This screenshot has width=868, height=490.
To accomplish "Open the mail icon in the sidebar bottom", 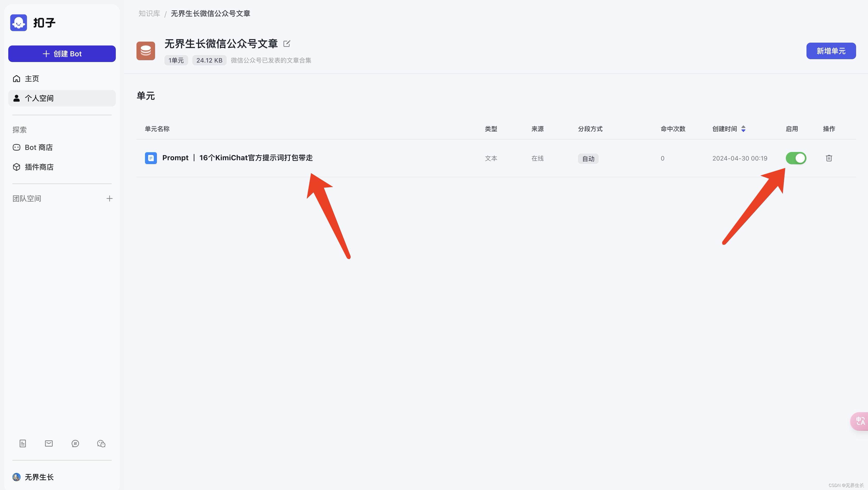I will click(49, 443).
